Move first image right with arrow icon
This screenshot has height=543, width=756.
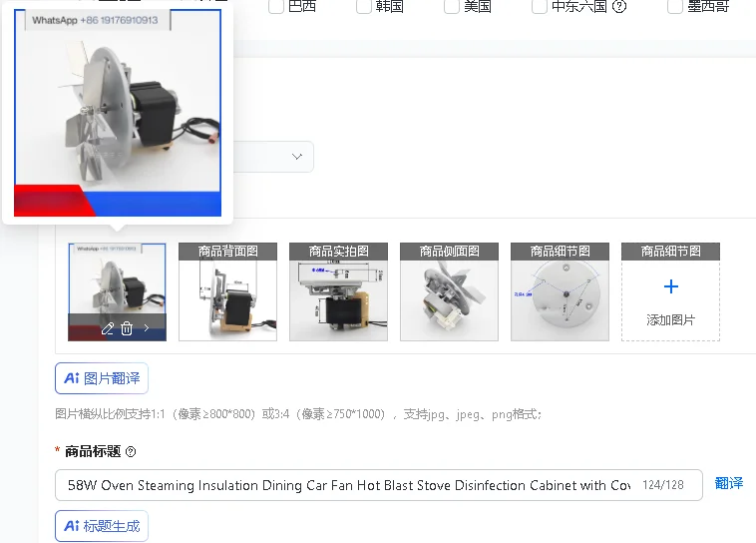tap(147, 328)
